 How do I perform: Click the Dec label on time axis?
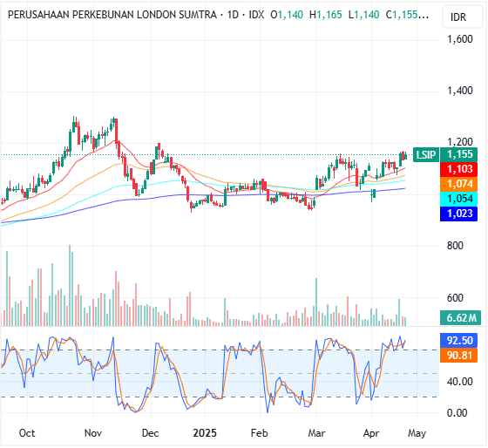150,433
